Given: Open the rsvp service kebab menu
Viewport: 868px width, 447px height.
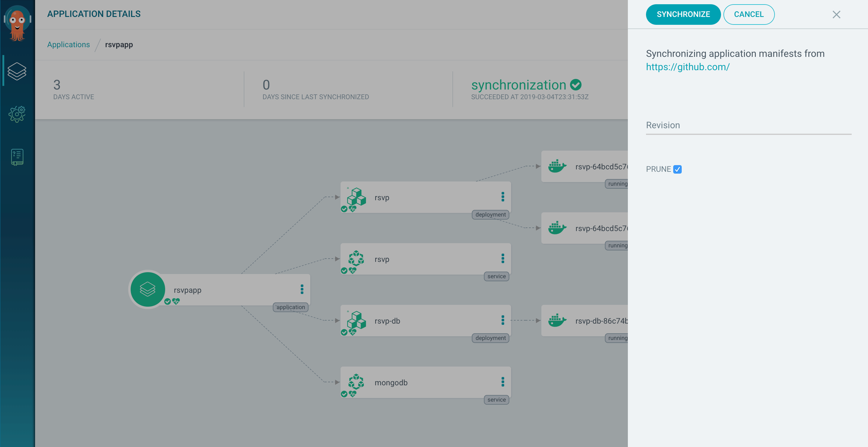Looking at the screenshot, I should coord(503,258).
